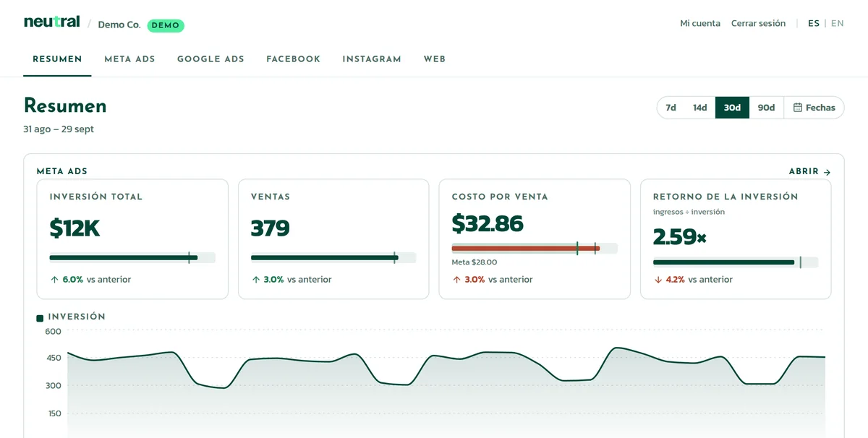The width and height of the screenshot is (868, 438).
Task: Switch language to EN
Action: click(x=837, y=23)
